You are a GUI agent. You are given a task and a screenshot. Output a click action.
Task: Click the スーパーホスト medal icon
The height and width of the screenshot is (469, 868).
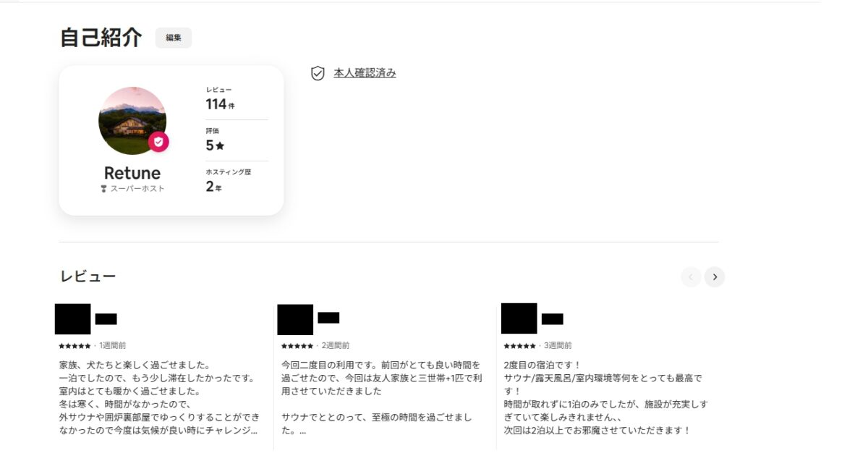(103, 189)
